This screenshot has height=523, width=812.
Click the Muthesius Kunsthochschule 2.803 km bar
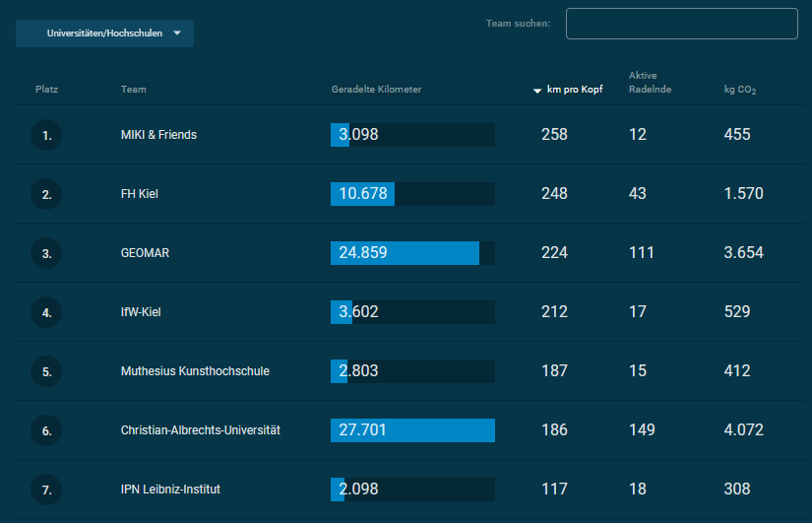coord(412,371)
